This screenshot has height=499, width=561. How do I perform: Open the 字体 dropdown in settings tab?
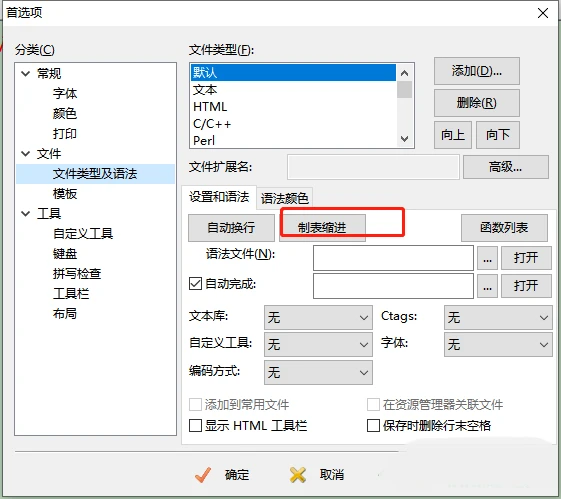pyautogui.click(x=498, y=344)
